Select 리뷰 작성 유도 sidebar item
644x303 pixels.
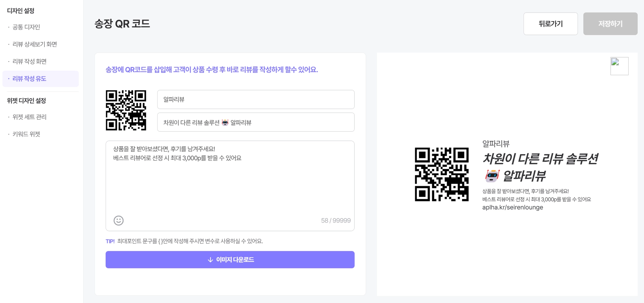coord(29,79)
